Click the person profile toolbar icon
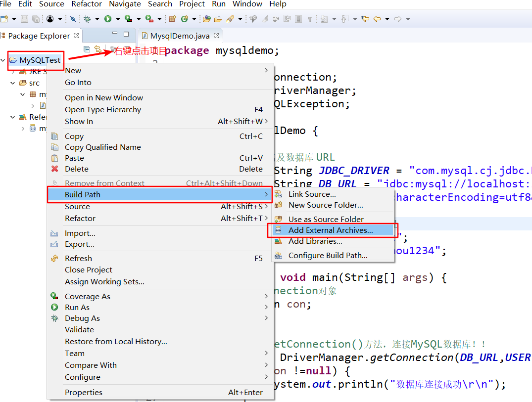 click(x=50, y=19)
